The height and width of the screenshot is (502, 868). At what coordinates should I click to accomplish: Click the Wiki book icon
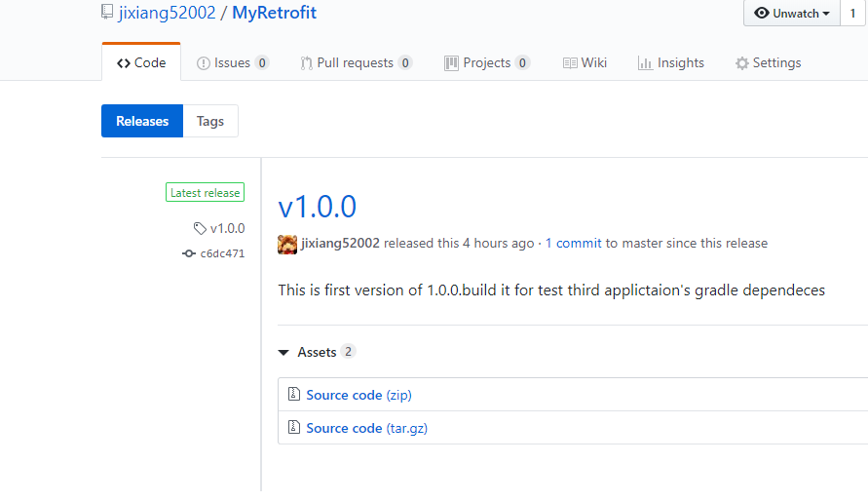pos(570,63)
